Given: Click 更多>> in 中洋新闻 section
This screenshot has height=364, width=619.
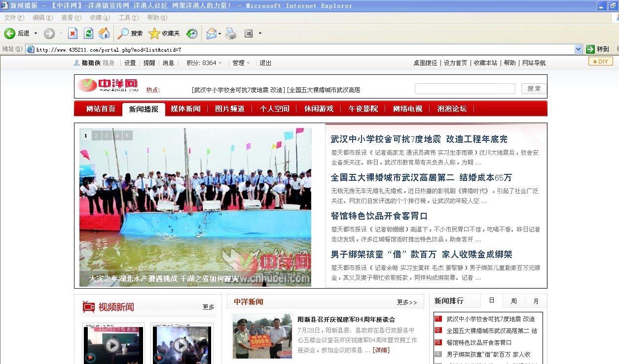Looking at the screenshot, I should 407,302.
